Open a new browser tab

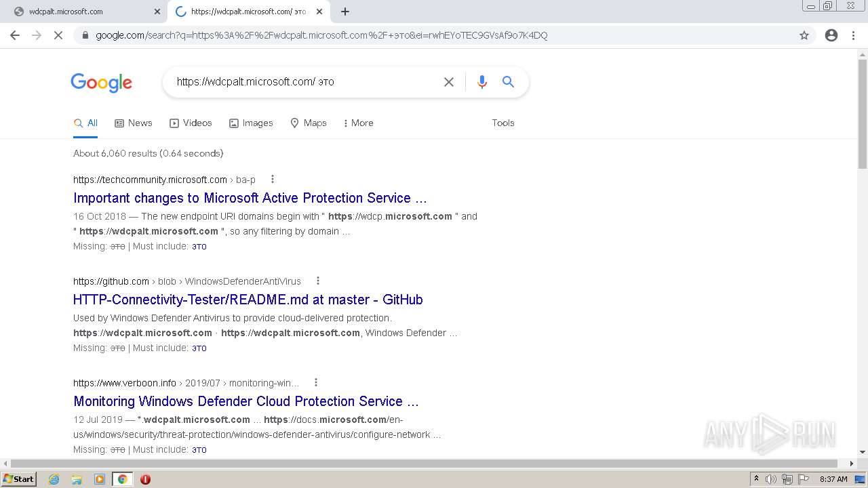tap(345, 12)
